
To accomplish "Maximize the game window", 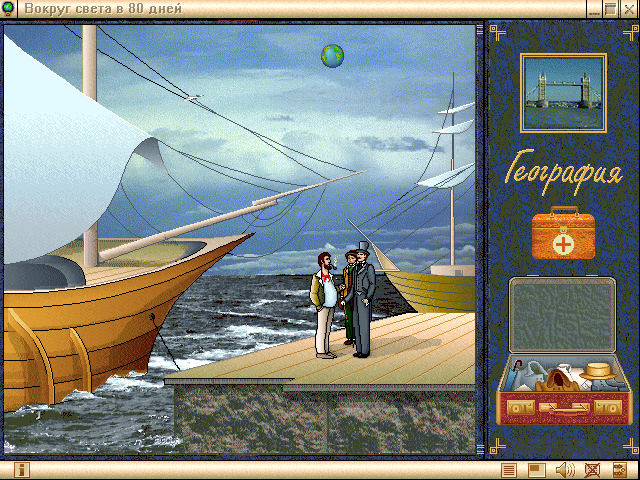I will click(x=610, y=9).
